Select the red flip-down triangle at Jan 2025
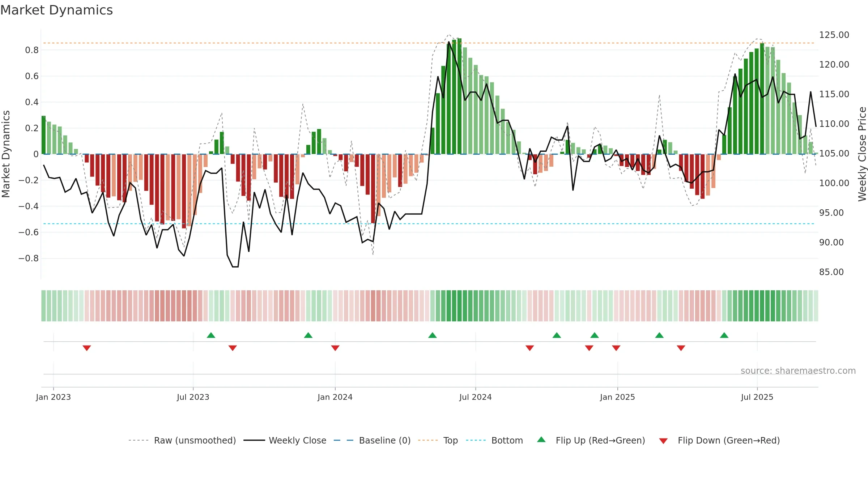868x488 pixels. tap(616, 348)
